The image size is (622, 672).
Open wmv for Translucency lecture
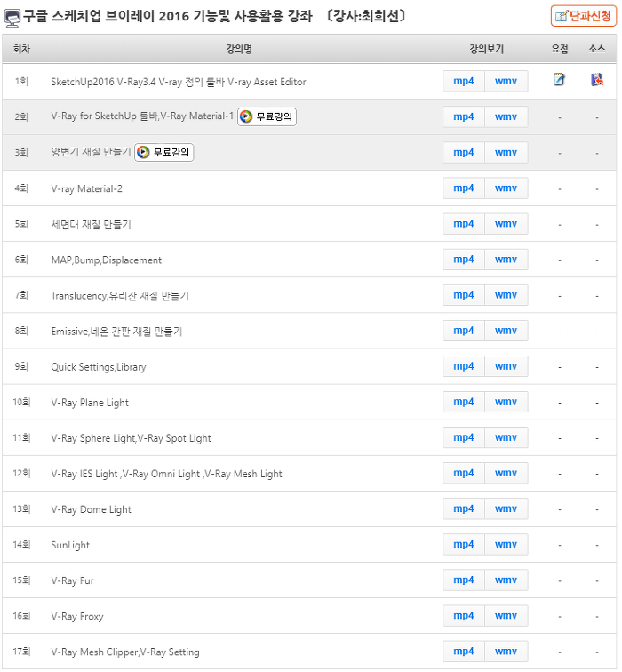[x=506, y=295]
